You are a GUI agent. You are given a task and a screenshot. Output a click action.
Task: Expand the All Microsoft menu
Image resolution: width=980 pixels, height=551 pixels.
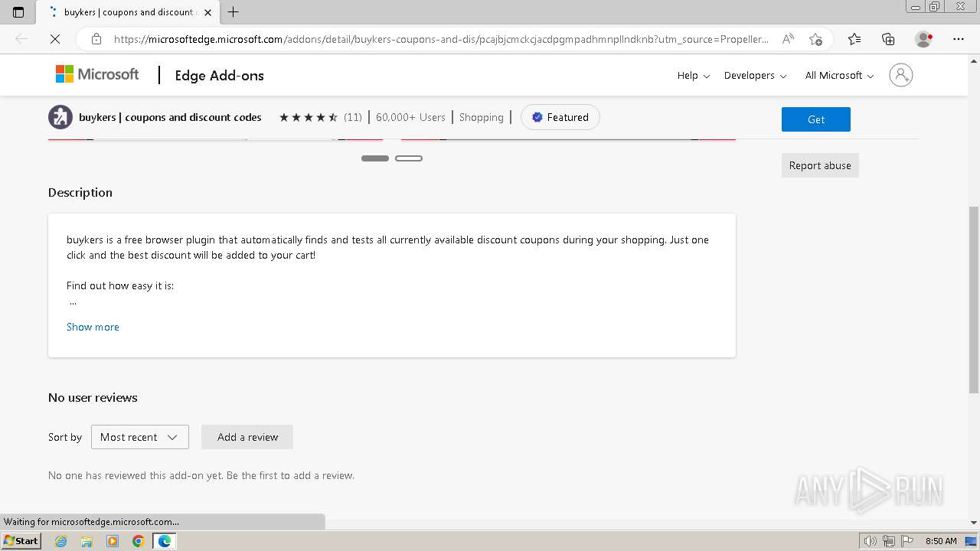pyautogui.click(x=839, y=75)
